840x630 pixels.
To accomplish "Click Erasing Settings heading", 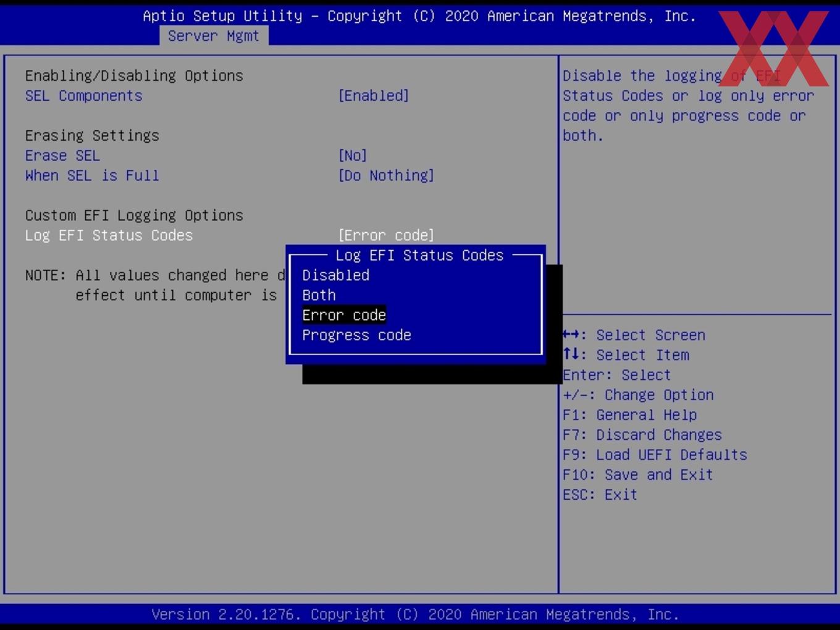I will point(92,136).
